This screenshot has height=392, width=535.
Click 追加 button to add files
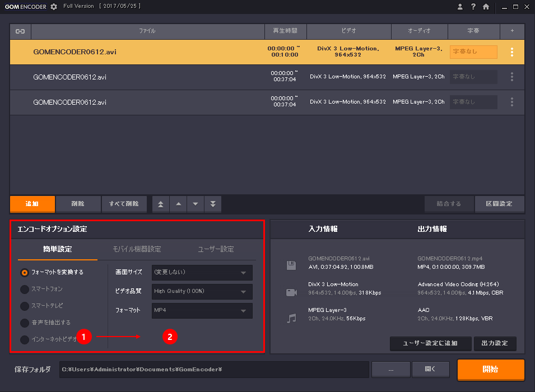[32, 204]
